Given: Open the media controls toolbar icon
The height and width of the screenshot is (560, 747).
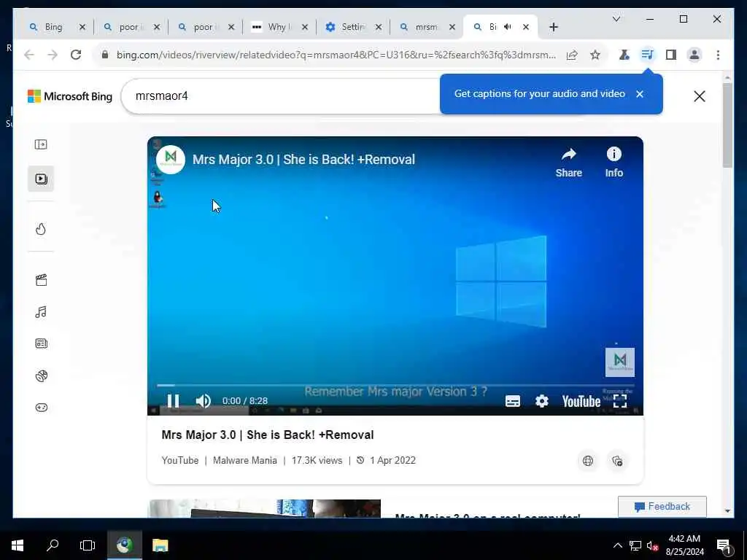Looking at the screenshot, I should [647, 55].
